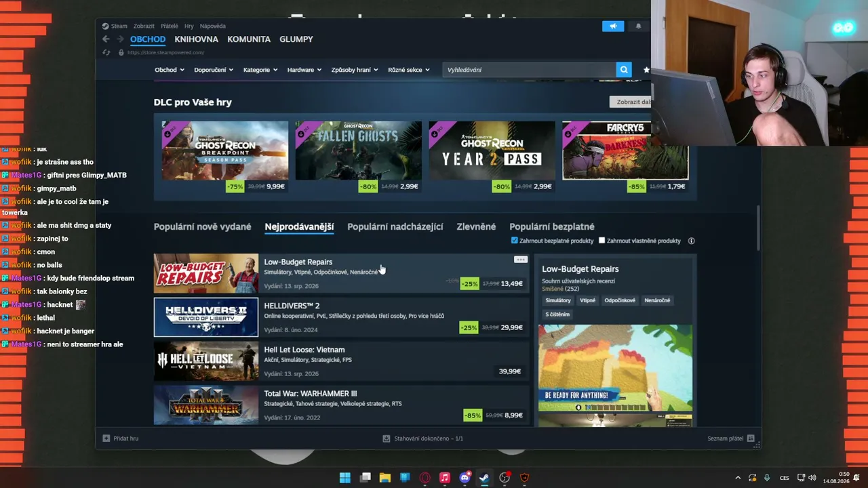Click the Přidat hru plus icon
Viewport: 868px width, 488px height.
(106, 439)
